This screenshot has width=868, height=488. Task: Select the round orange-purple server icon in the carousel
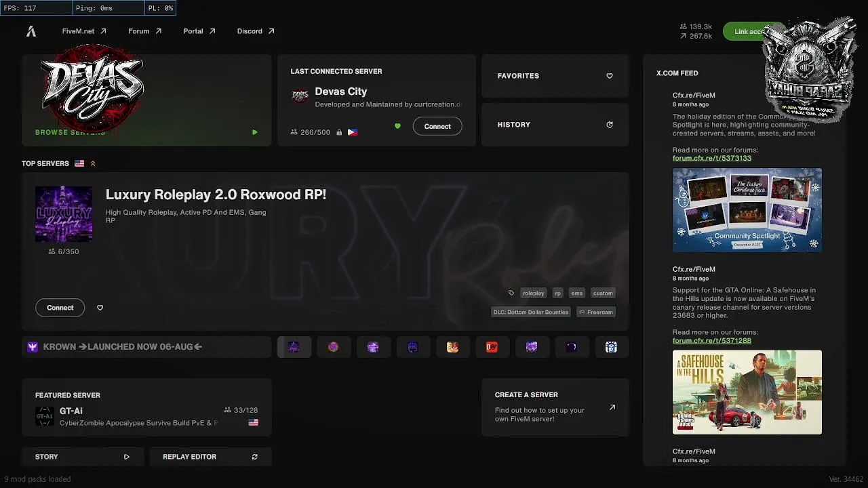click(x=333, y=347)
